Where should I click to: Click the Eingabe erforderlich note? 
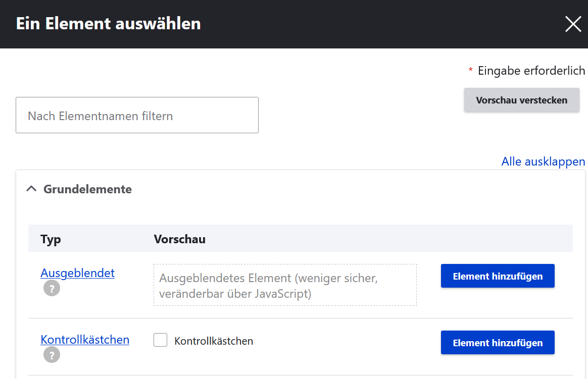pos(527,71)
